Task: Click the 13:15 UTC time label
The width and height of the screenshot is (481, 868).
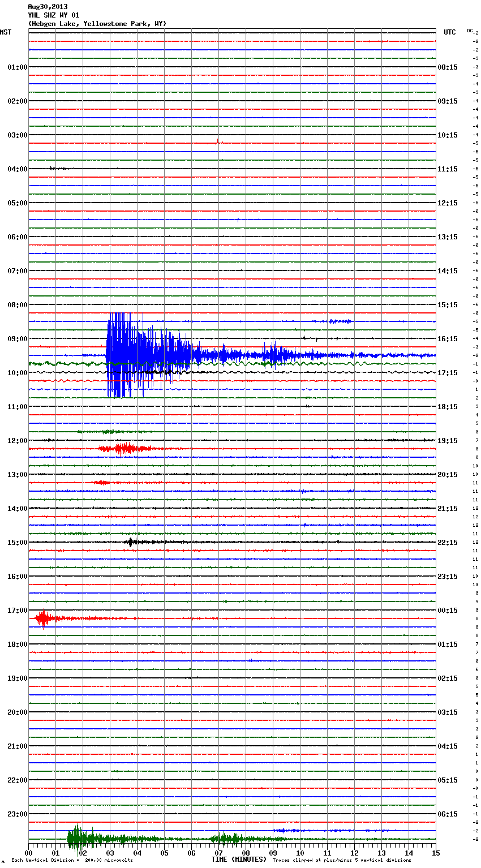Action: point(448,237)
